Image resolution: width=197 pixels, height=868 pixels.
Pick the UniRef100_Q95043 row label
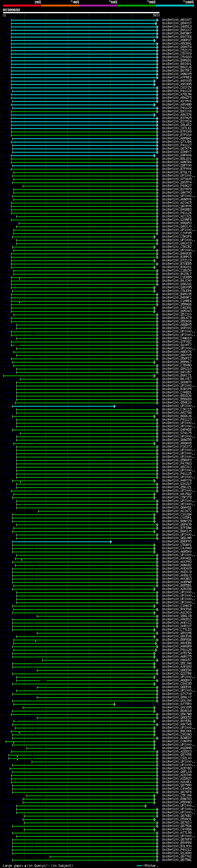[177, 311]
